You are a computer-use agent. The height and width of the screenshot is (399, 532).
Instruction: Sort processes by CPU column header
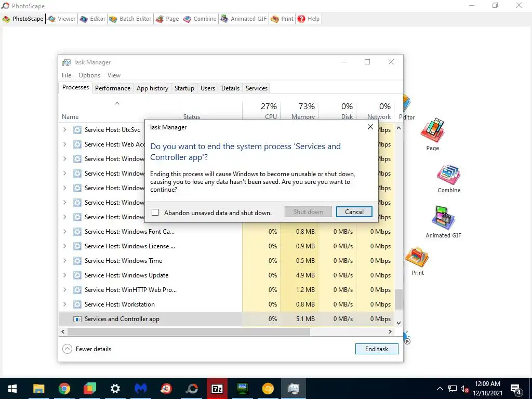click(262, 111)
